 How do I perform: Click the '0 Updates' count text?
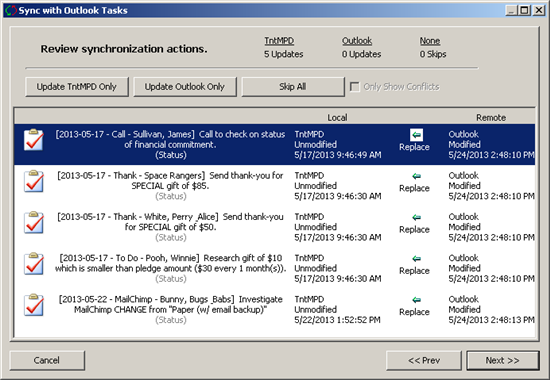pos(361,54)
